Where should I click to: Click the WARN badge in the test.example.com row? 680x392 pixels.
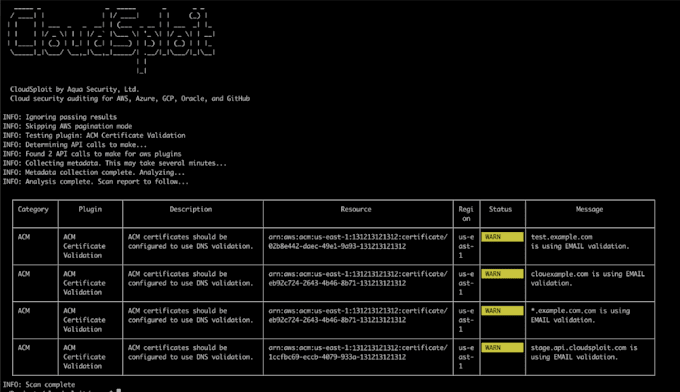tap(502, 237)
